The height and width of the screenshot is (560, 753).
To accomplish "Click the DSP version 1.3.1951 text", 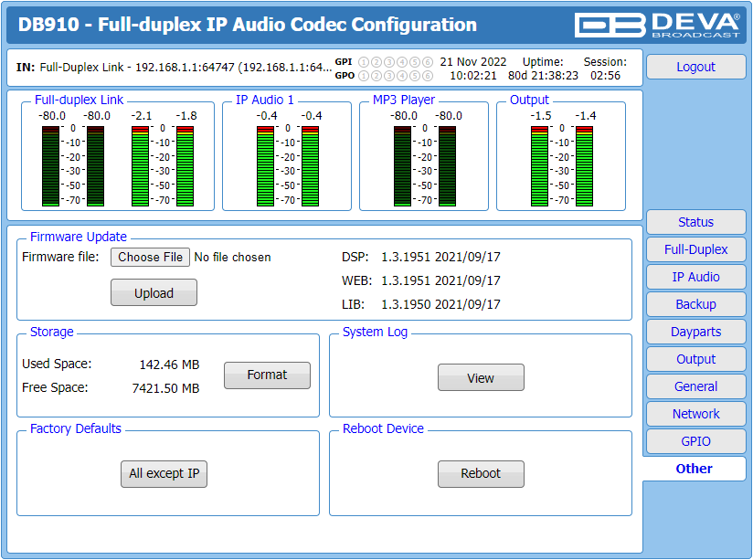I will point(440,257).
